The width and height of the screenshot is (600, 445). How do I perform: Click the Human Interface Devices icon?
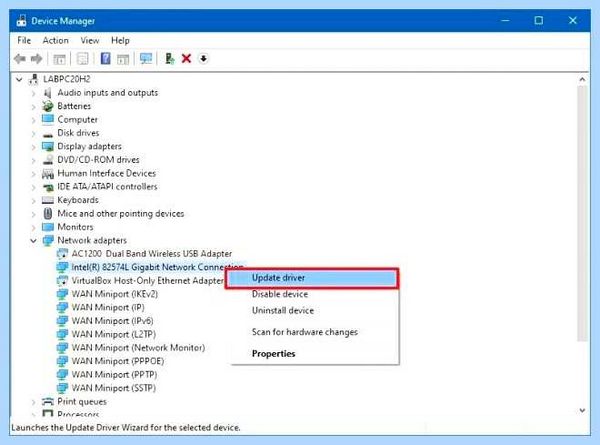point(47,174)
